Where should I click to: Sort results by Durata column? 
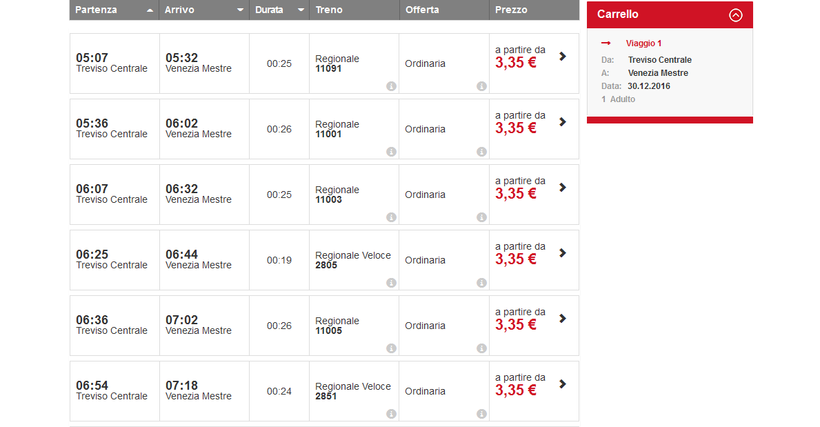point(279,10)
